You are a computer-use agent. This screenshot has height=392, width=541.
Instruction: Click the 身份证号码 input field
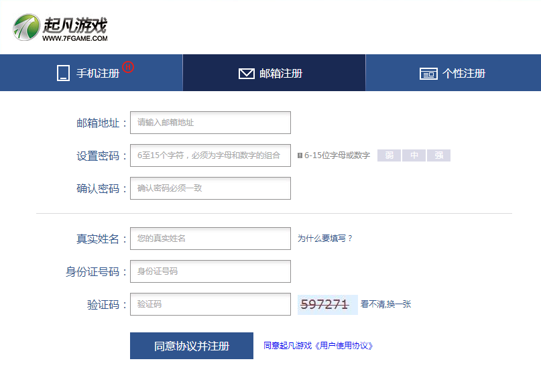coord(210,271)
